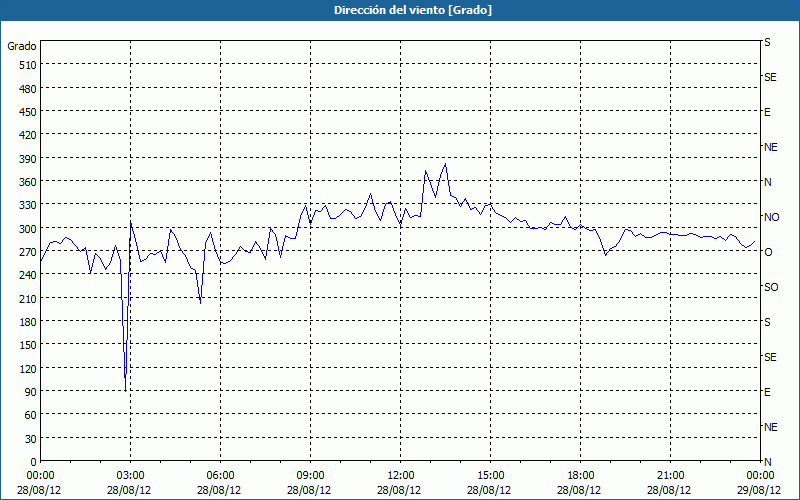Click the 'S' compass label at chart top

767,42
